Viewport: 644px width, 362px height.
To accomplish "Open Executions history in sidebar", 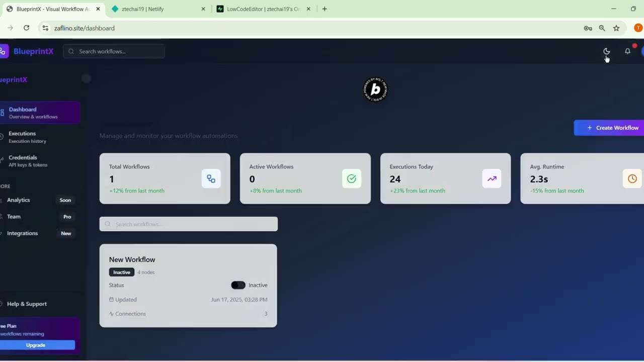I will [x=40, y=137].
